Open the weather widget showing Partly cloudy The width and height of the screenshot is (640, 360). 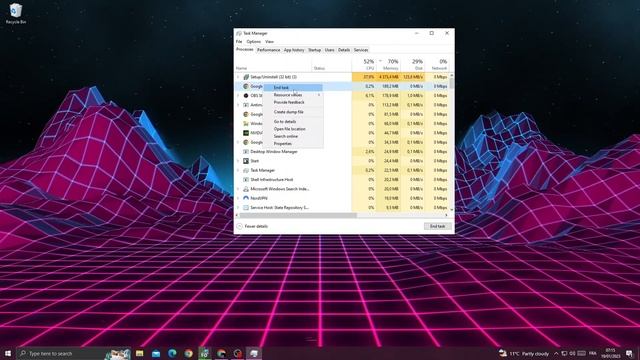(524, 353)
